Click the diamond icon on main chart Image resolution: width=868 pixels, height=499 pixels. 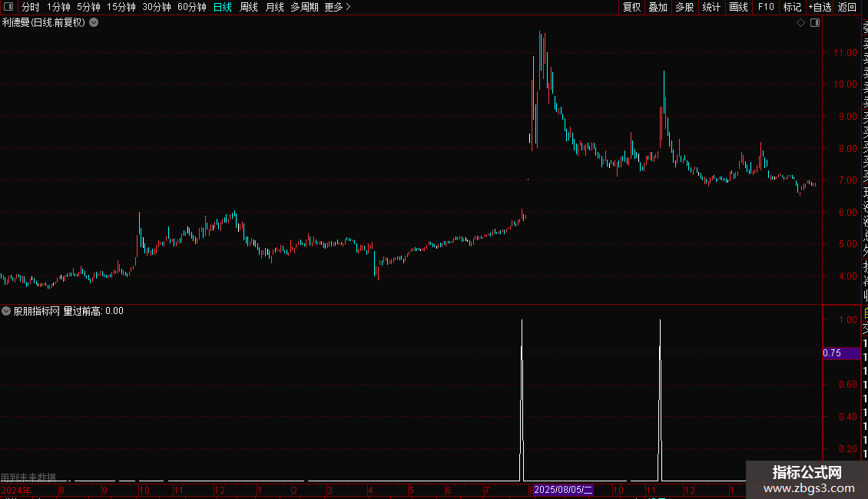[800, 23]
